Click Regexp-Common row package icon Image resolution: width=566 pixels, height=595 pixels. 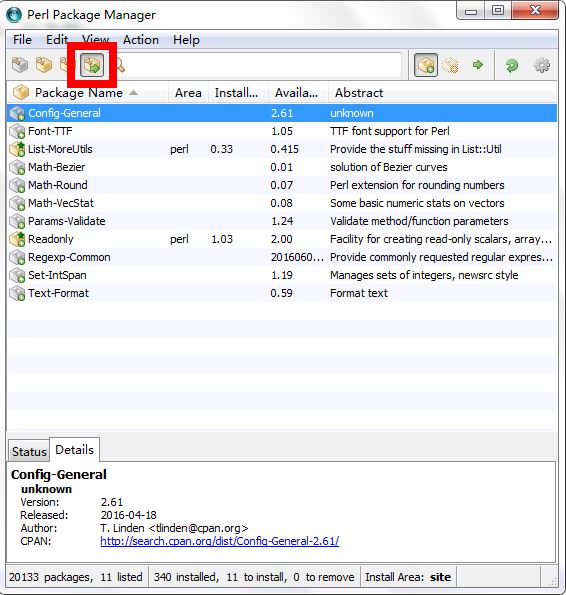point(17,257)
